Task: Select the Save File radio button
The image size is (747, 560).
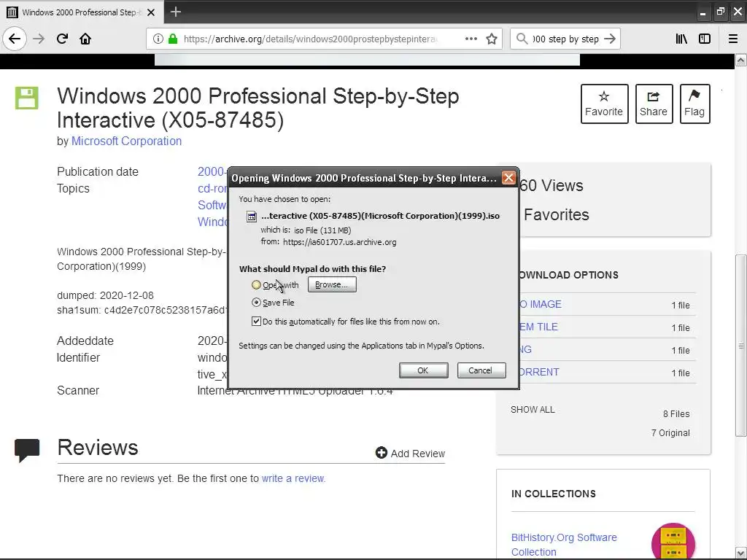Action: tap(256, 303)
